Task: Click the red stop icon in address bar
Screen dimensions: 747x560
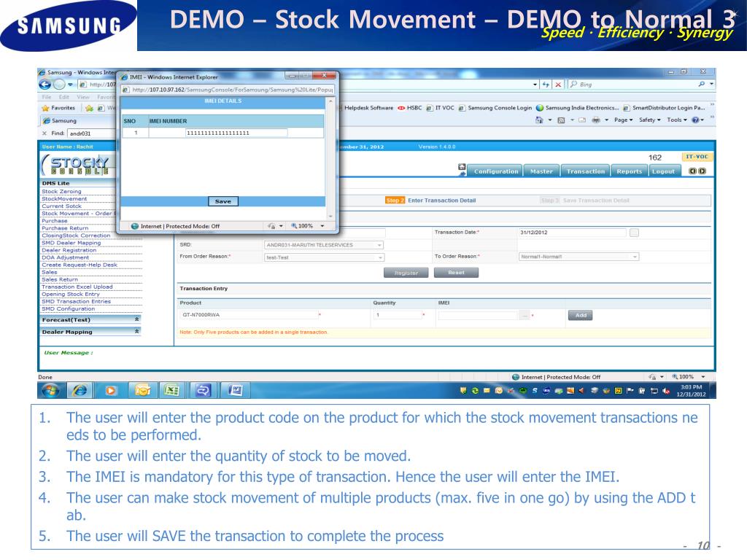Action: [558, 85]
